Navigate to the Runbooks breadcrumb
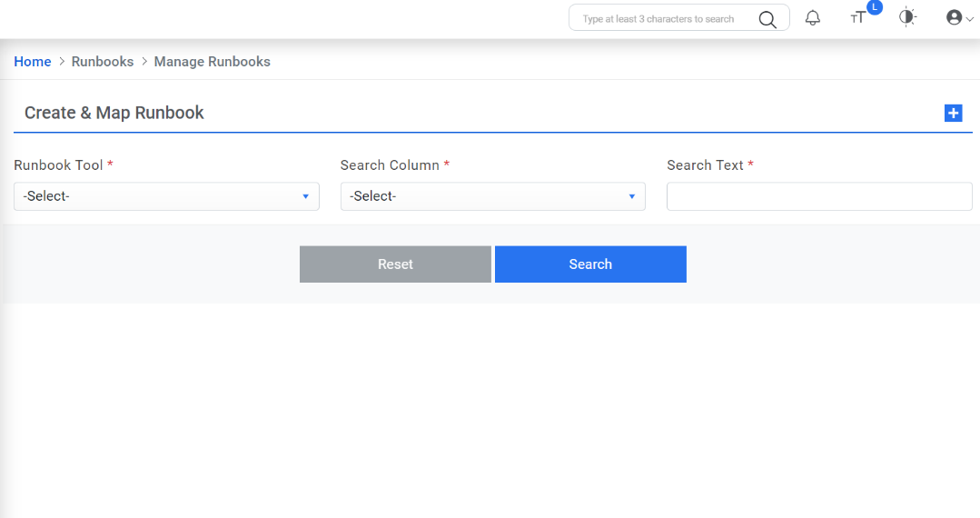The image size is (980, 518). pos(103,62)
